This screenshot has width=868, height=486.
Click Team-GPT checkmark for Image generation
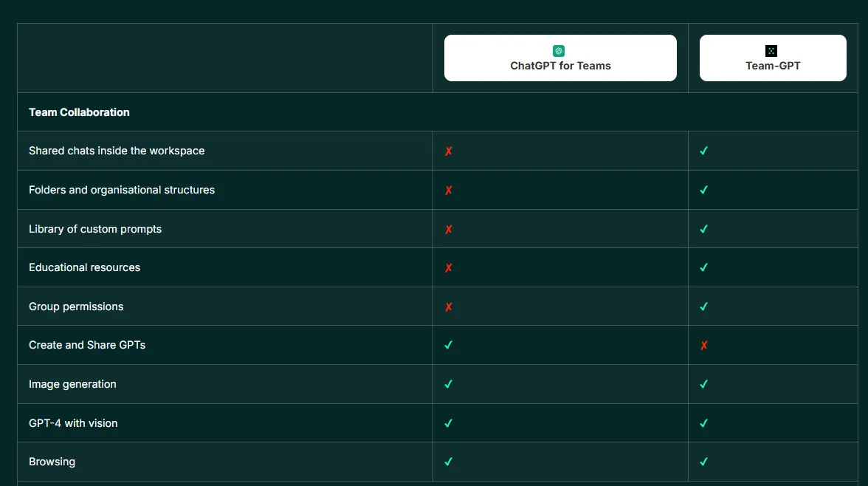(703, 384)
